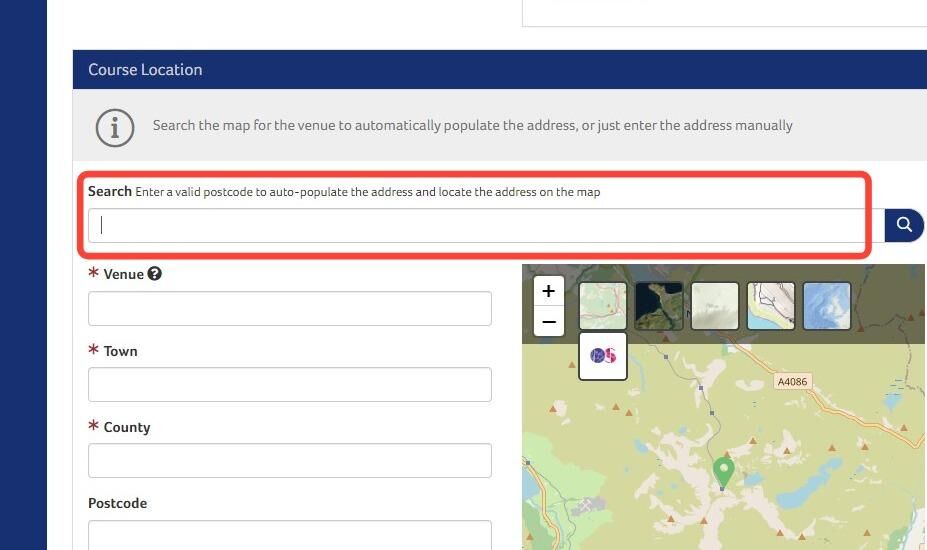The image size is (927, 550).
Task: Click the A4086 road label on map
Action: [x=792, y=381]
